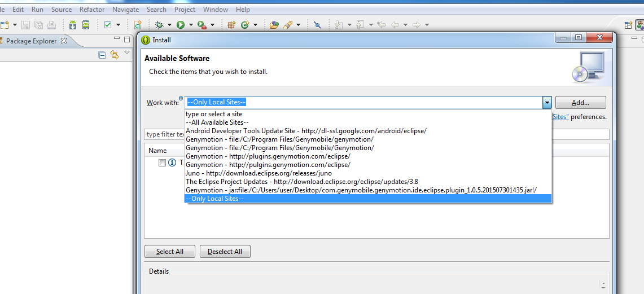Choose '--All Available Sites--' from the list
644x294 pixels.
click(x=368, y=122)
